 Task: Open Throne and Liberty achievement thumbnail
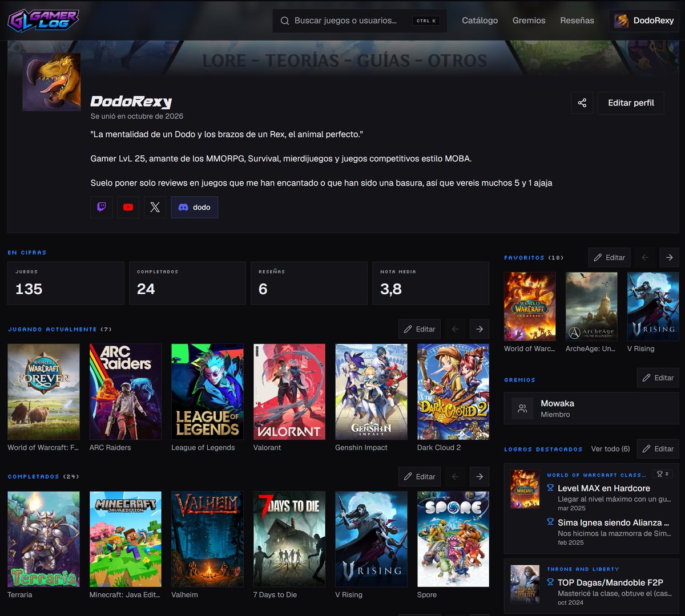pos(525,584)
